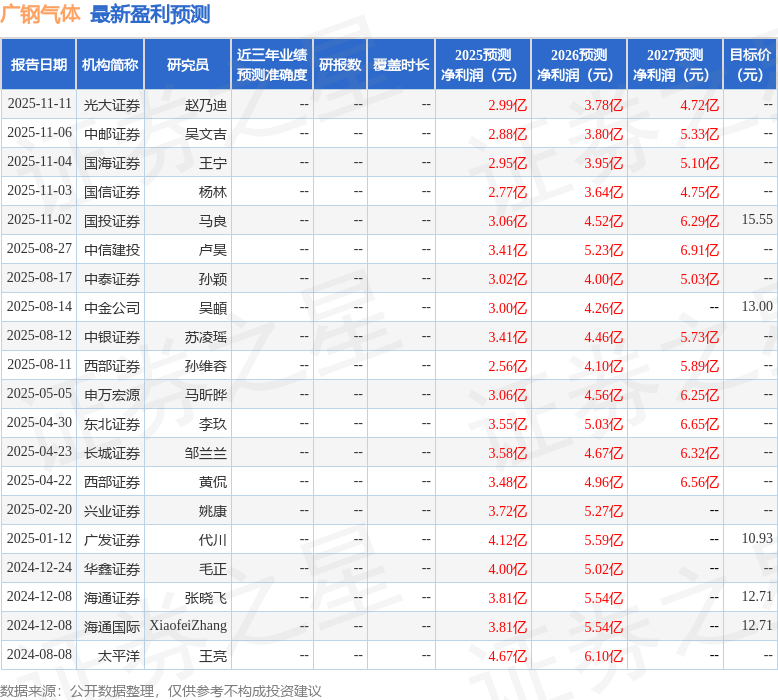The width and height of the screenshot is (778, 700).
Task: Click 6.29亿 in the 国投证券 row
Action: tap(699, 221)
